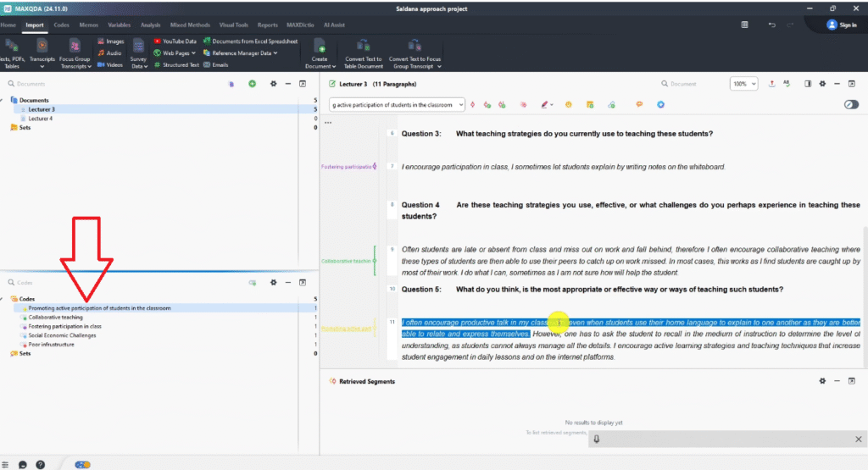
Task: Select the Collaborative teaching code
Action: [56, 318]
